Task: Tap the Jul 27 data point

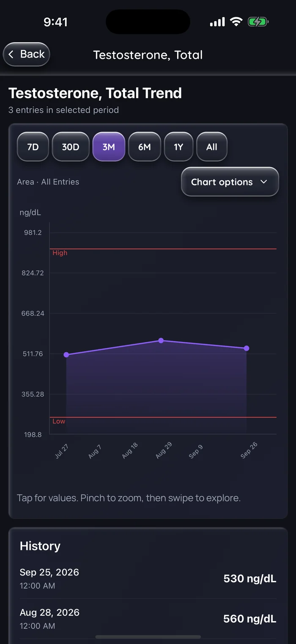Action: 66,355
